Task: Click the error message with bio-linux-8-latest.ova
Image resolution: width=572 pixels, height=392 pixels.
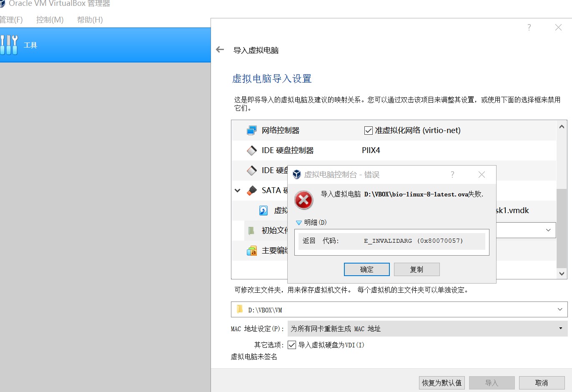Action: point(402,194)
